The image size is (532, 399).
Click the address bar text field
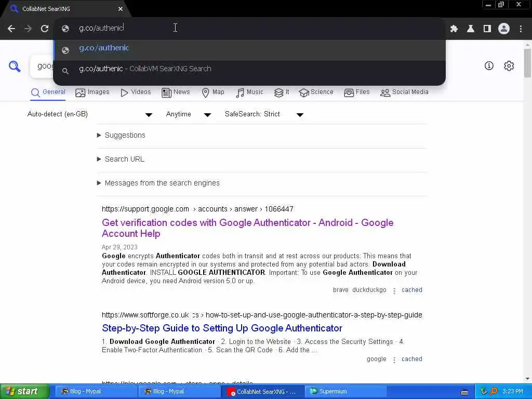pos(249,28)
